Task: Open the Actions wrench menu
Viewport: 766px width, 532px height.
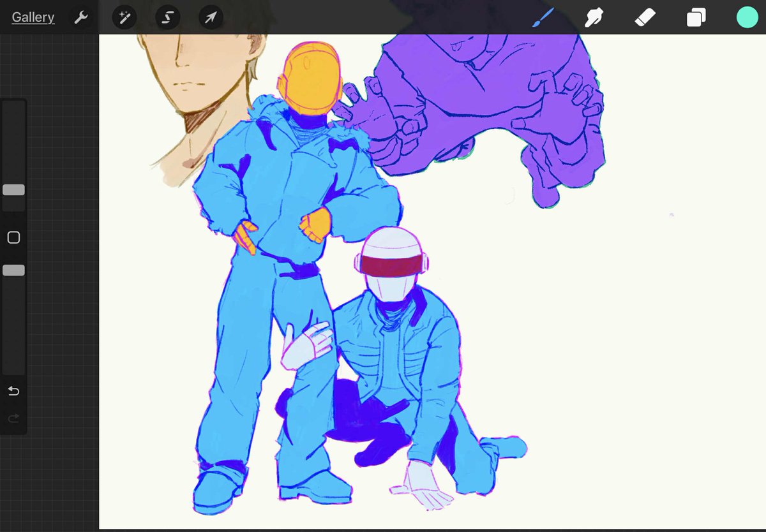Action: [x=81, y=17]
